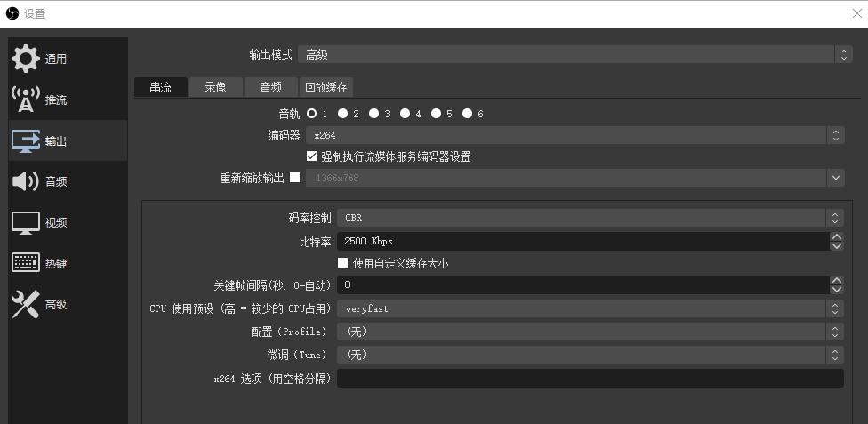Switch to the 串流 tab

point(161,87)
